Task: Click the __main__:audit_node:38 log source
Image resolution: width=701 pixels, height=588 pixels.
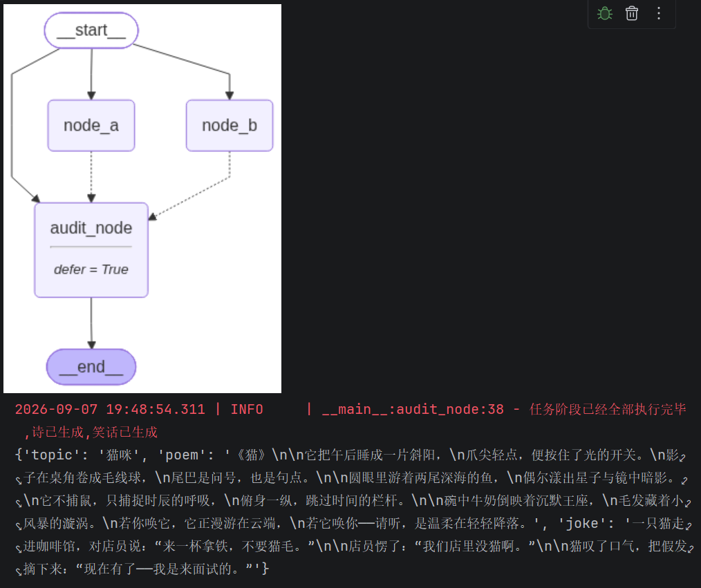Action: (413, 409)
